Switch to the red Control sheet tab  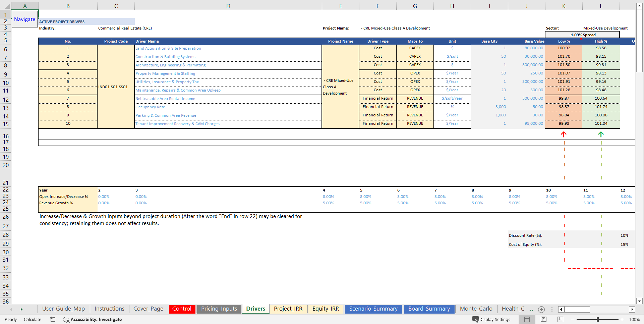tap(182, 309)
